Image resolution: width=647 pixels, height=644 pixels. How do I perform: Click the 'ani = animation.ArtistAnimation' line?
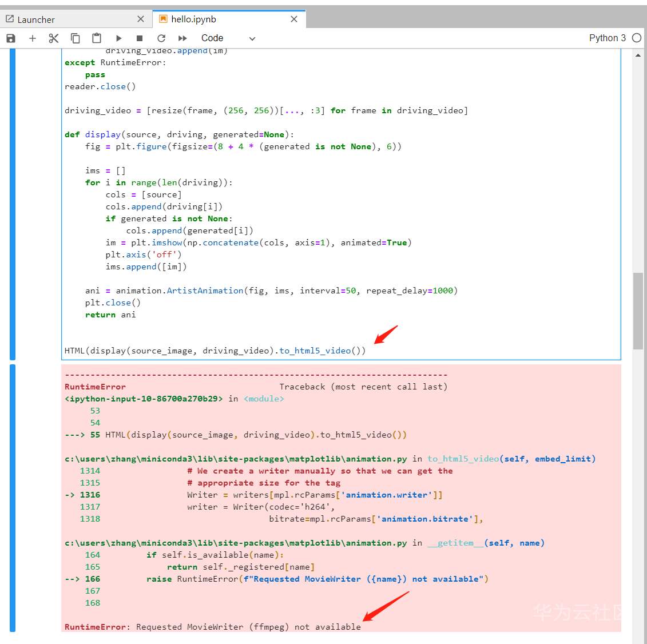272,291
